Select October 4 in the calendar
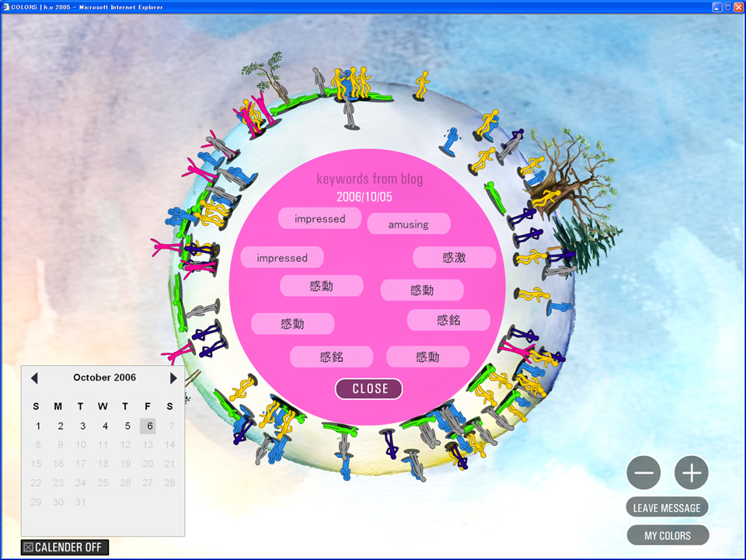746x560 pixels. click(105, 426)
